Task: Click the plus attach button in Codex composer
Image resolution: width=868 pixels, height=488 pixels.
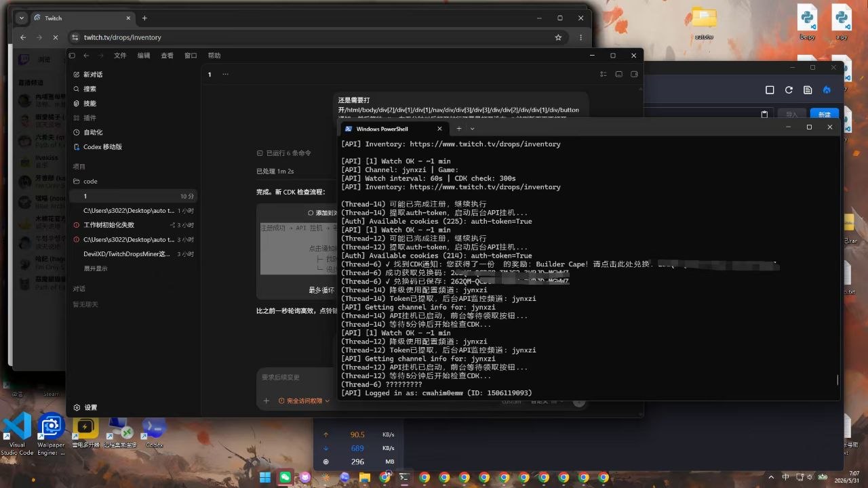Action: click(267, 401)
